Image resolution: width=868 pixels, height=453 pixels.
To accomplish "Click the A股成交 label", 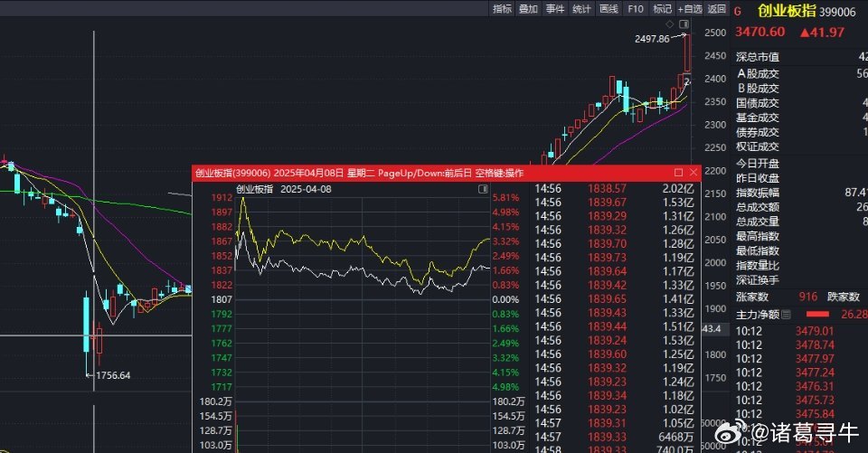I will point(758,73).
